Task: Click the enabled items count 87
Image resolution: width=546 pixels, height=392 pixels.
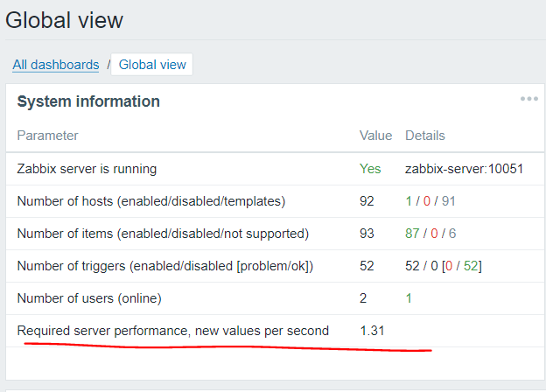Action: pyautogui.click(x=413, y=234)
